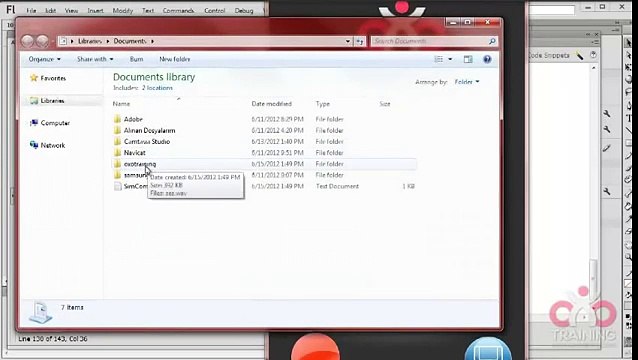The width and height of the screenshot is (638, 360).
Task: Open the Insert menu in Flash
Action: [95, 11]
